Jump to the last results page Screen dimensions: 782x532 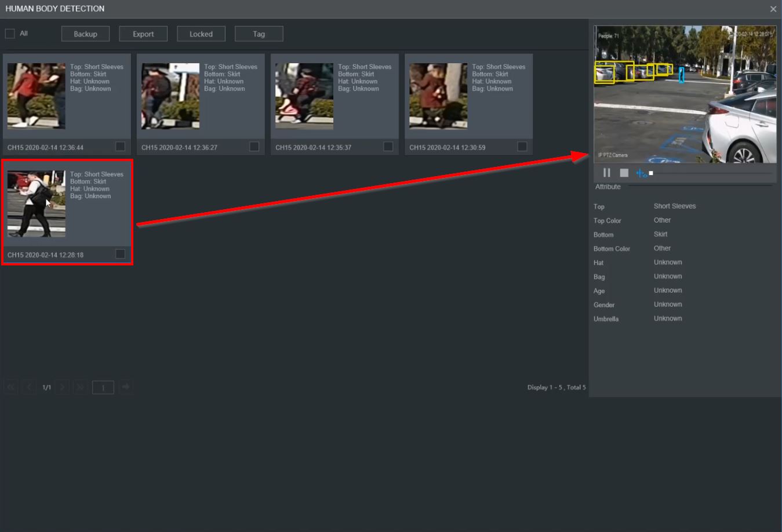[x=80, y=387]
